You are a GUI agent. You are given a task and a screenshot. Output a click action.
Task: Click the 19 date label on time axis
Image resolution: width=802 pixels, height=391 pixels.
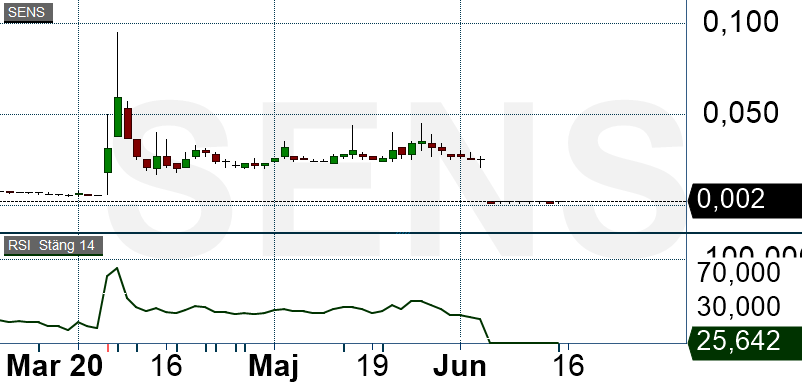click(371, 367)
